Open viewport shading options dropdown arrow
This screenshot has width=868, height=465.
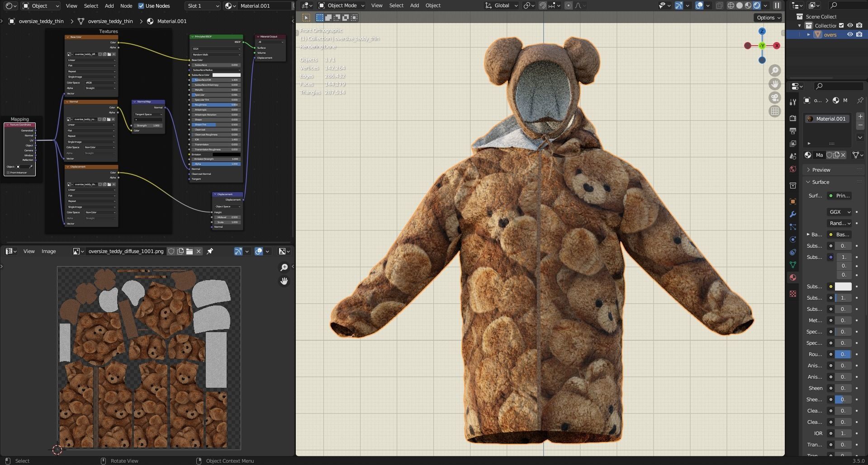pos(766,5)
